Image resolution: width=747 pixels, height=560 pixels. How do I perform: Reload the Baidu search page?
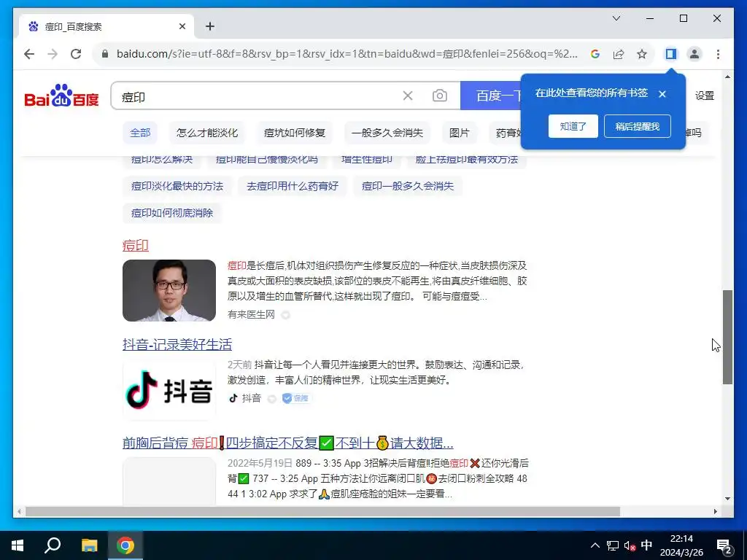tap(76, 54)
